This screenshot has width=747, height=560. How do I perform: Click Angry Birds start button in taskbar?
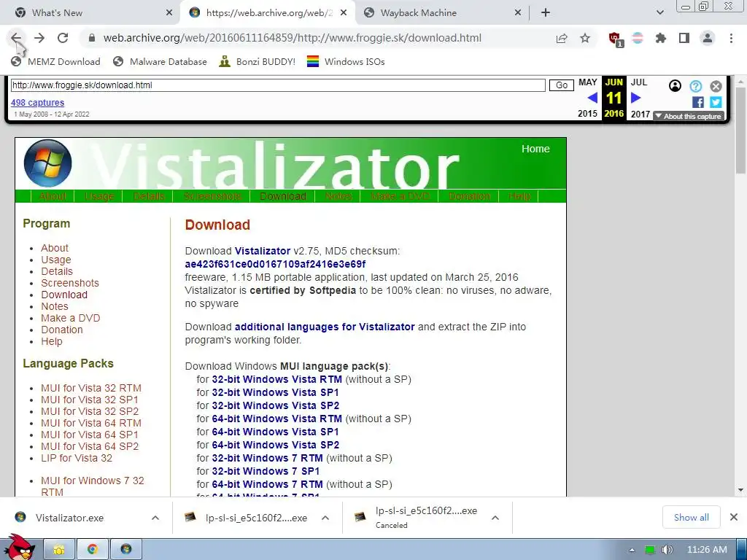pos(20,548)
